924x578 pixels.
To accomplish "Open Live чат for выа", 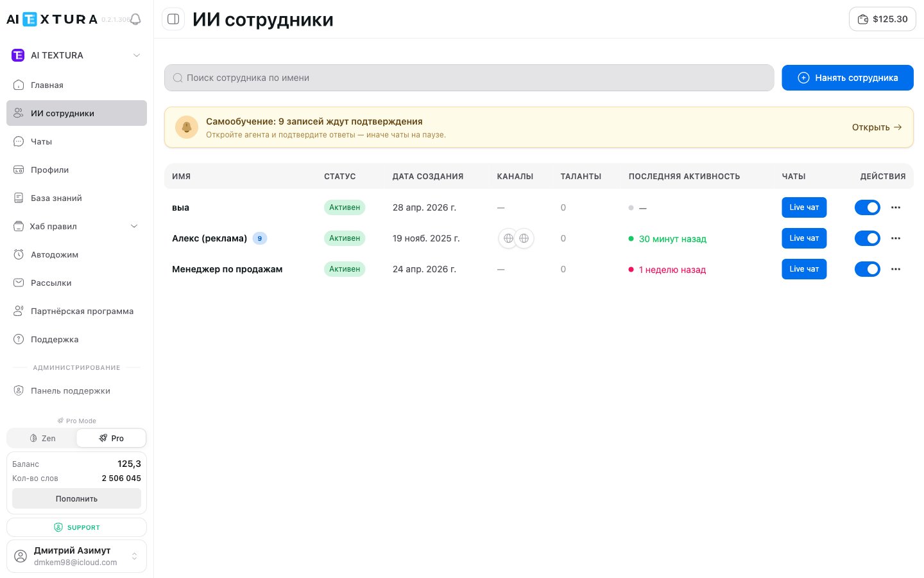I will point(804,207).
